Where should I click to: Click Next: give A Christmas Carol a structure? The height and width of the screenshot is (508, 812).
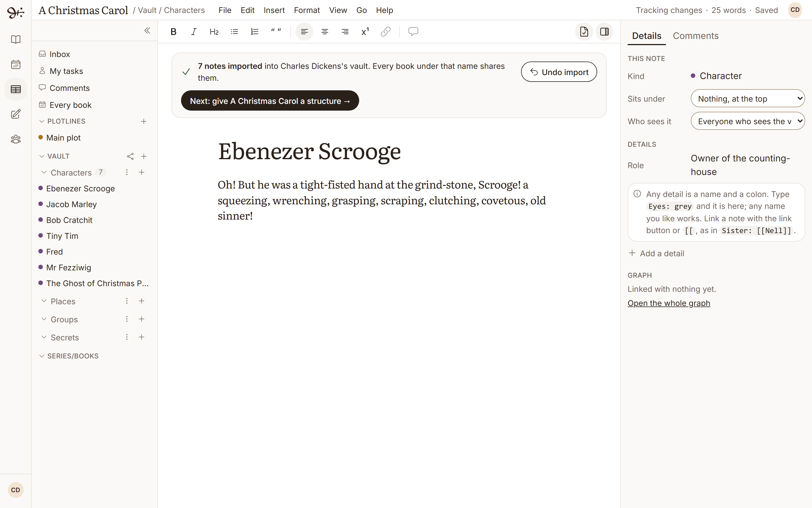click(x=270, y=101)
